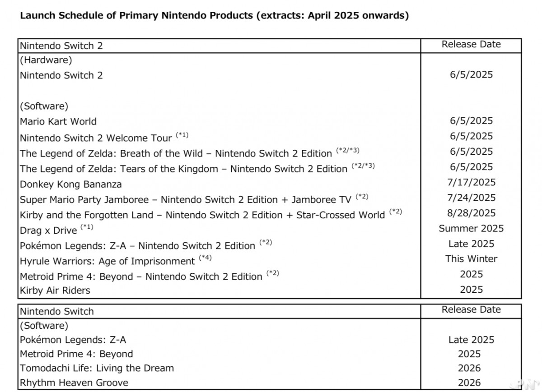Select the 8/28/2025 release date
542x392 pixels.
click(x=471, y=213)
